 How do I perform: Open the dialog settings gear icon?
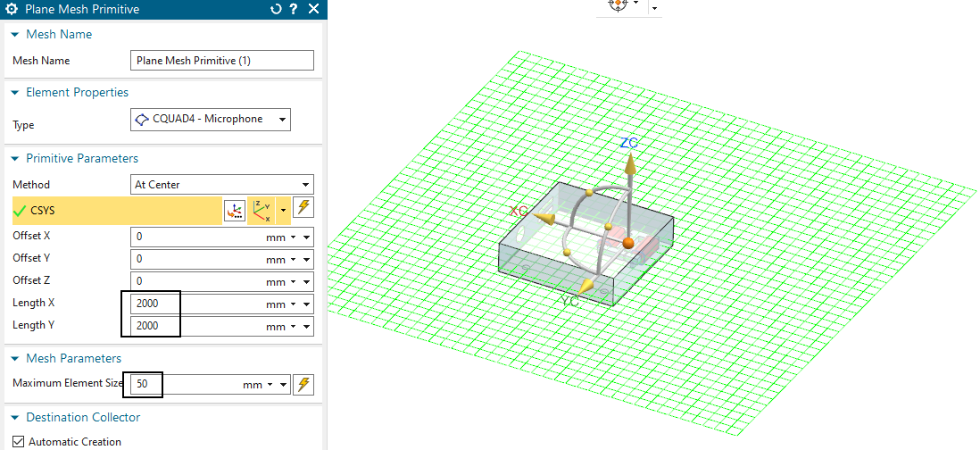10,10
